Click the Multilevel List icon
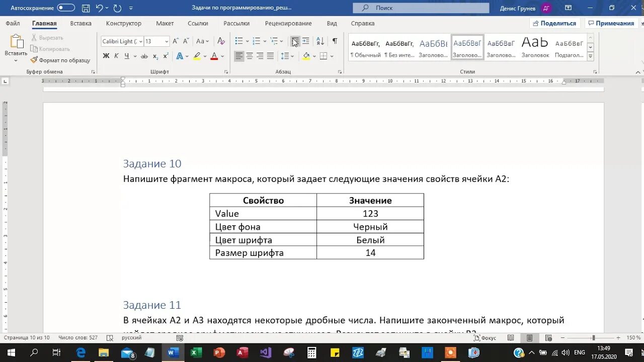Screen dimensions: 644x362 tap(274, 41)
